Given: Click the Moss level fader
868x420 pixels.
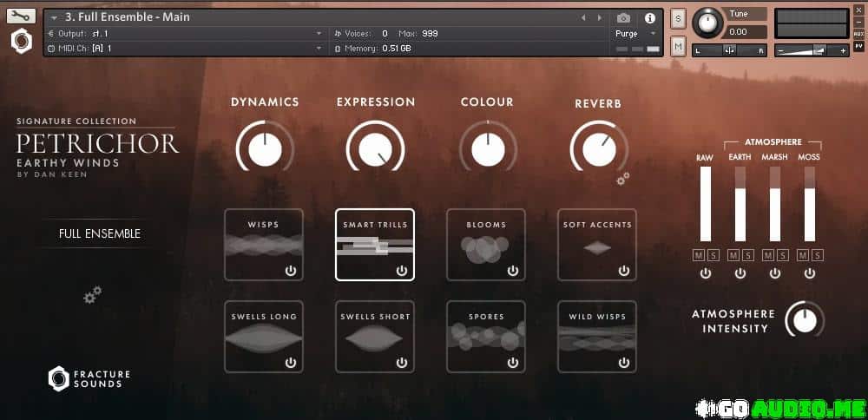Looking at the screenshot, I should pos(810,204).
